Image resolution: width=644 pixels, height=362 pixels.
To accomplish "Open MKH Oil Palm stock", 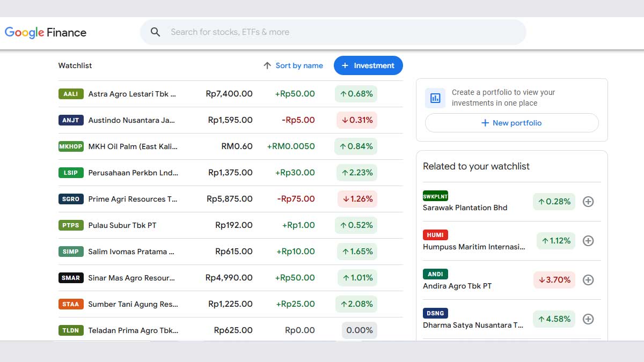I will tap(133, 146).
